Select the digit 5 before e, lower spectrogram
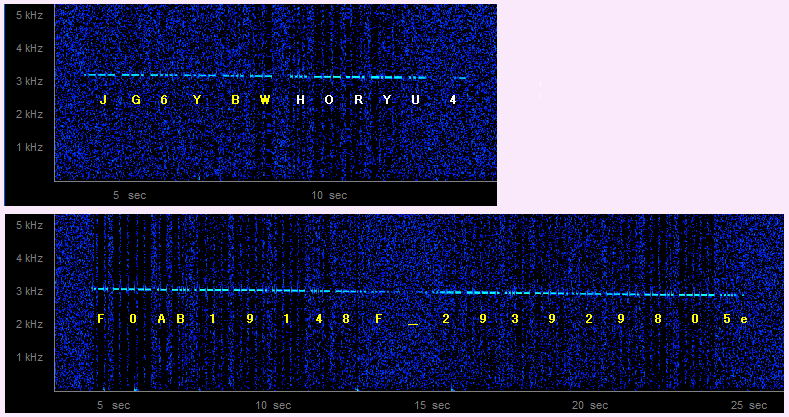789x417 pixels. (x=727, y=318)
